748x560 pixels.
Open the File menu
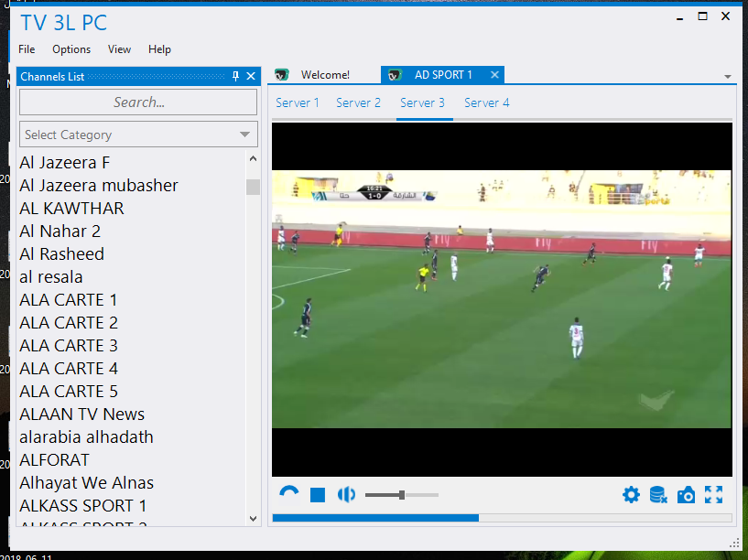point(27,49)
